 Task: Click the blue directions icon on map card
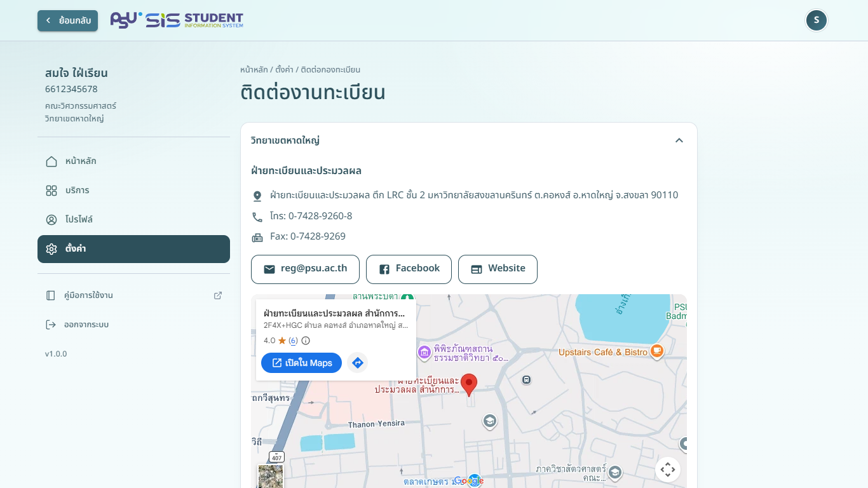(358, 363)
